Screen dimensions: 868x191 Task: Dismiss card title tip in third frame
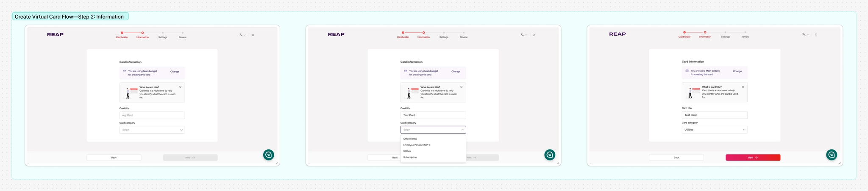[743, 87]
